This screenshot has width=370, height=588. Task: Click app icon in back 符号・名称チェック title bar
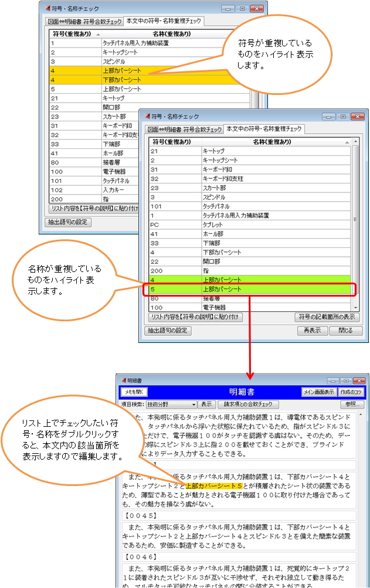47,8
